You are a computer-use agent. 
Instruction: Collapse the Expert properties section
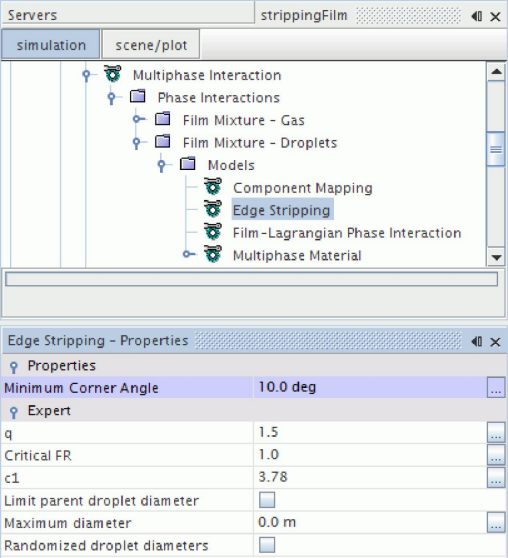point(14,412)
